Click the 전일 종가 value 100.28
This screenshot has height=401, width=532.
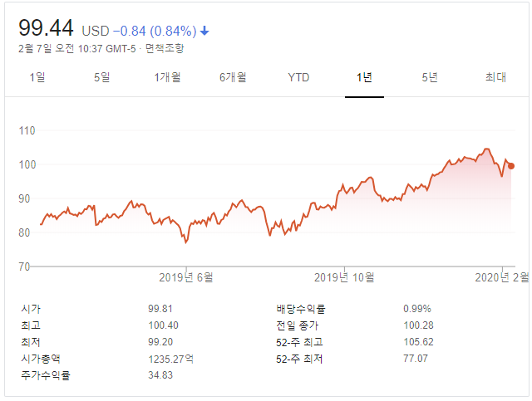[x=418, y=325]
